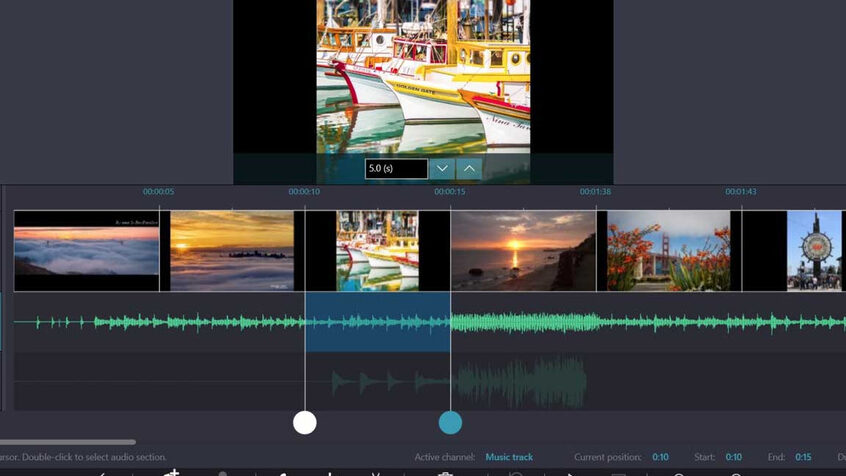Click the Current position 0:10 value

660,457
